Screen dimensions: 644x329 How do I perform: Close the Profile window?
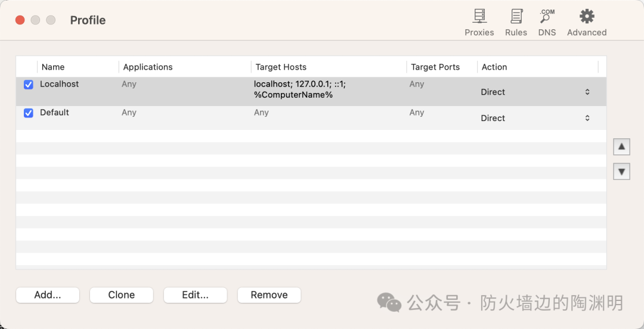[20, 20]
